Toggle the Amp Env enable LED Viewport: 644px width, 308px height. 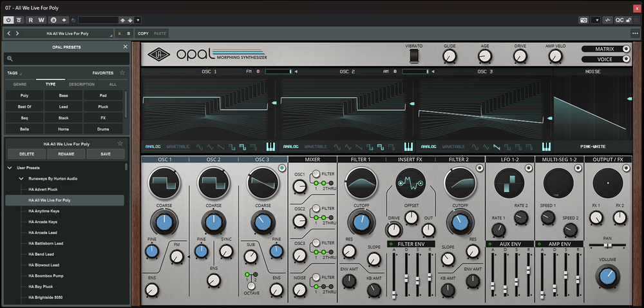click(x=538, y=244)
